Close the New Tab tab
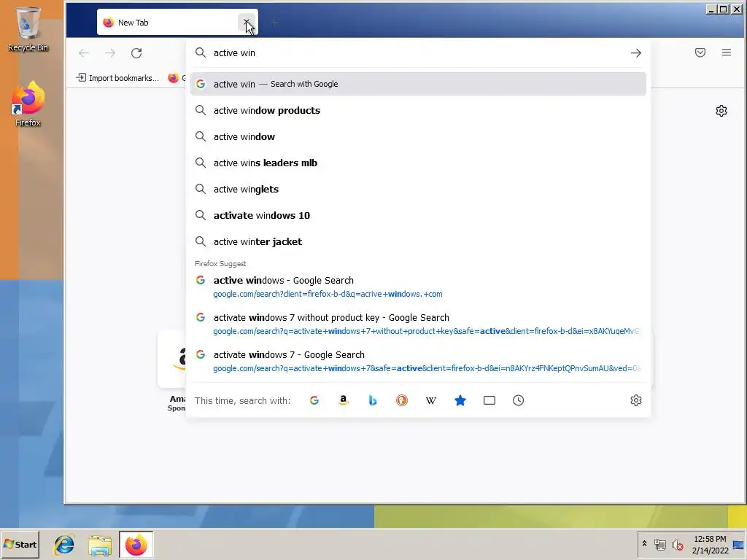Image resolution: width=747 pixels, height=560 pixels. [247, 23]
